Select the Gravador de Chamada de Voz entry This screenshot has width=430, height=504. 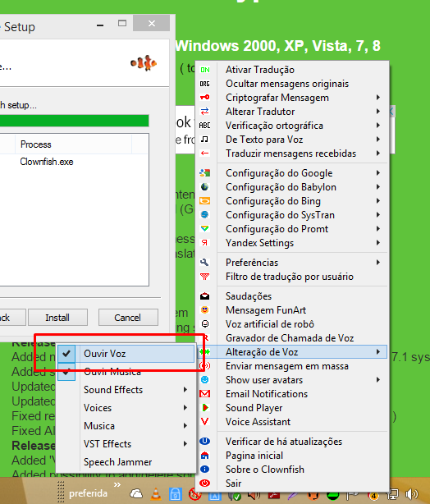coord(292,338)
